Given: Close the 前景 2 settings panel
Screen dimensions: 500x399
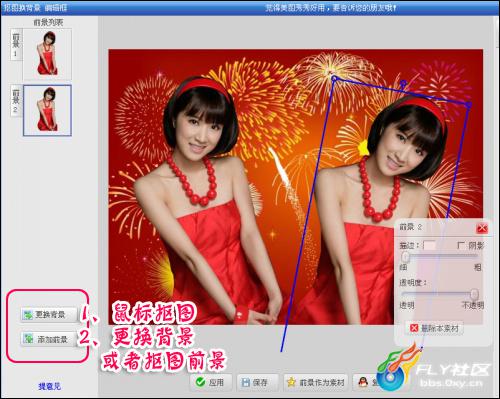Looking at the screenshot, I should (x=482, y=228).
